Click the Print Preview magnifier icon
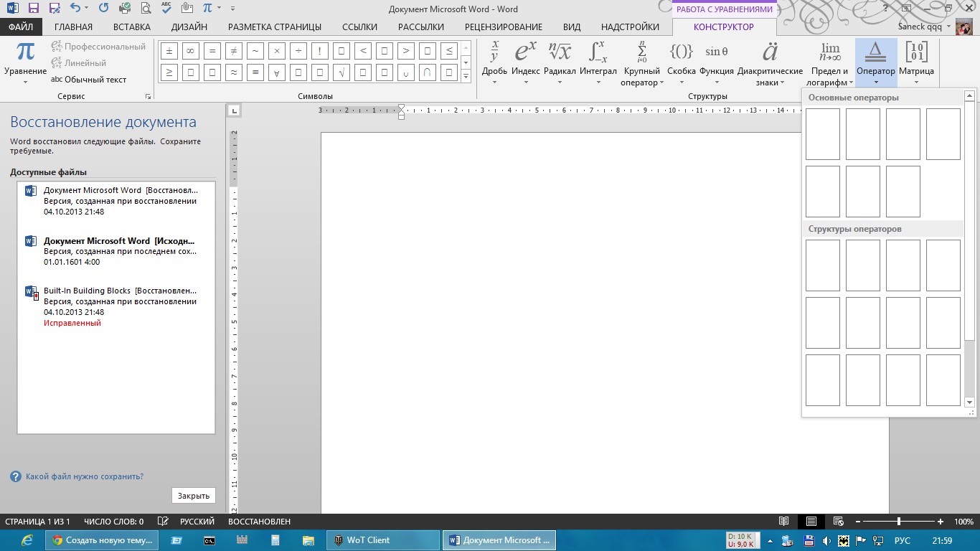Screen dimensions: 980x551 [146, 9]
